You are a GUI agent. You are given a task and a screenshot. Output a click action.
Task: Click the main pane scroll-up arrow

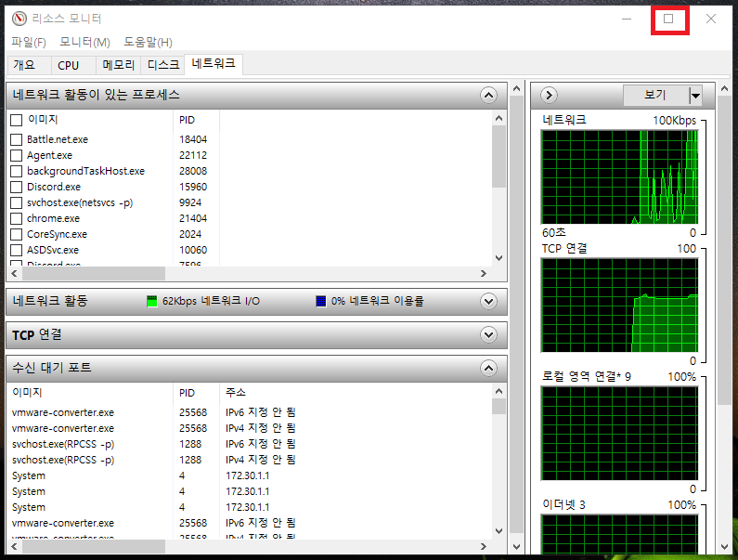point(517,88)
